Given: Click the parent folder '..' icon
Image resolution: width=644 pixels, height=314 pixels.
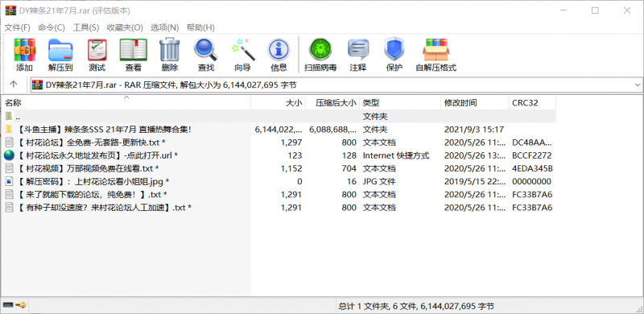Looking at the screenshot, I should click(9, 116).
